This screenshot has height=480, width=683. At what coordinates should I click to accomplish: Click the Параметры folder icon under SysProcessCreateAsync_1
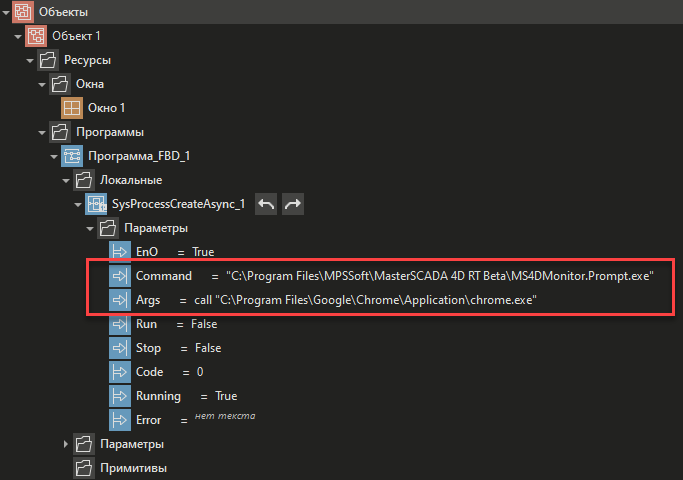[108, 228]
